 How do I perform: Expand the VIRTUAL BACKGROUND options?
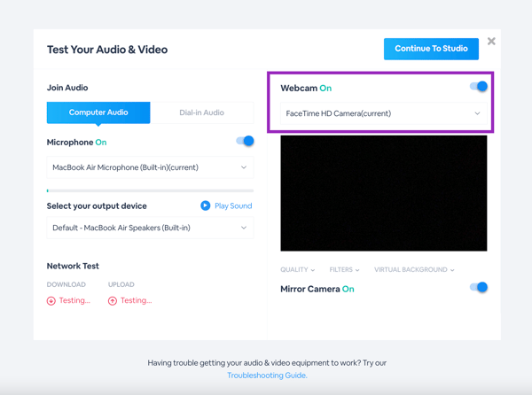[414, 269]
